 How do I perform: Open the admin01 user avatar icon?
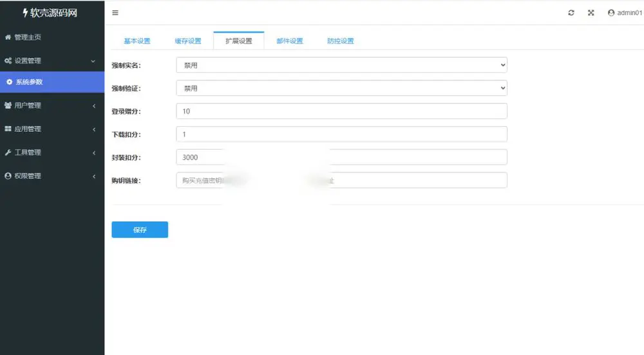pyautogui.click(x=611, y=13)
